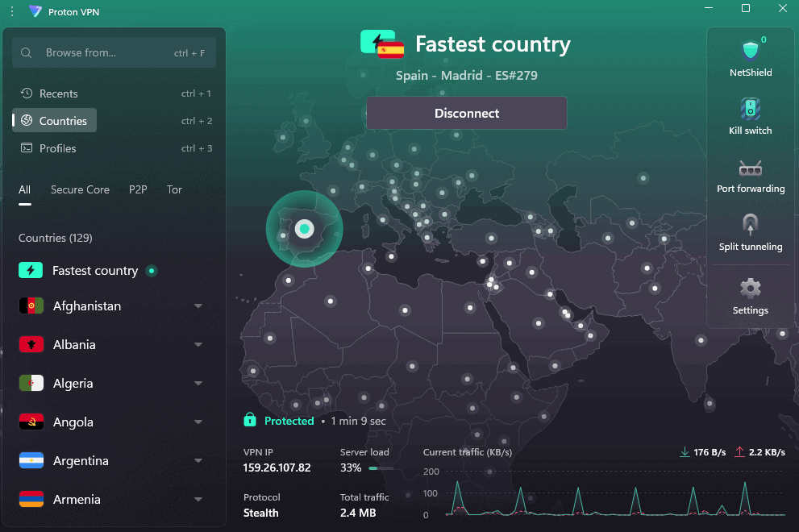Open the Kill switch panel icon
Screen dimensions: 799x532
pyautogui.click(x=751, y=109)
